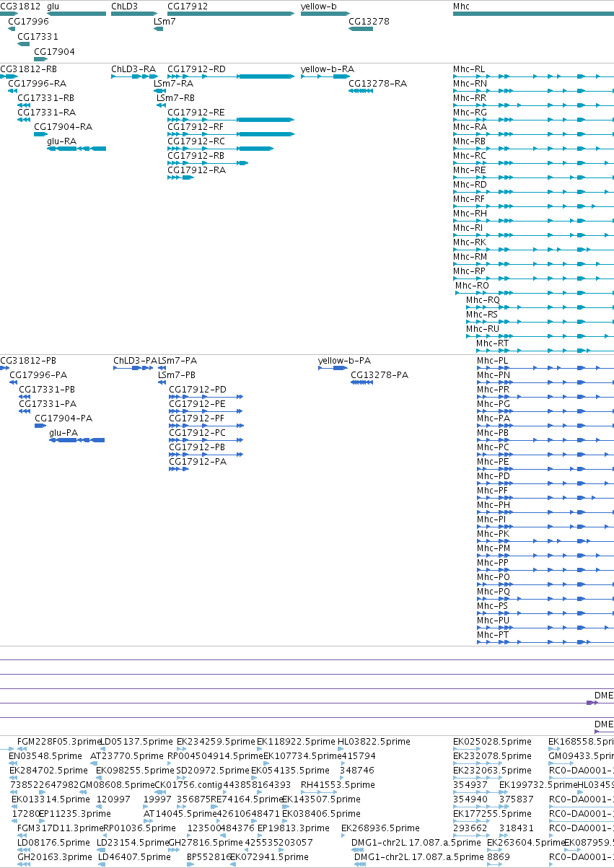Select transcript CG17331-RB
The width and height of the screenshot is (614, 868).
(45, 98)
